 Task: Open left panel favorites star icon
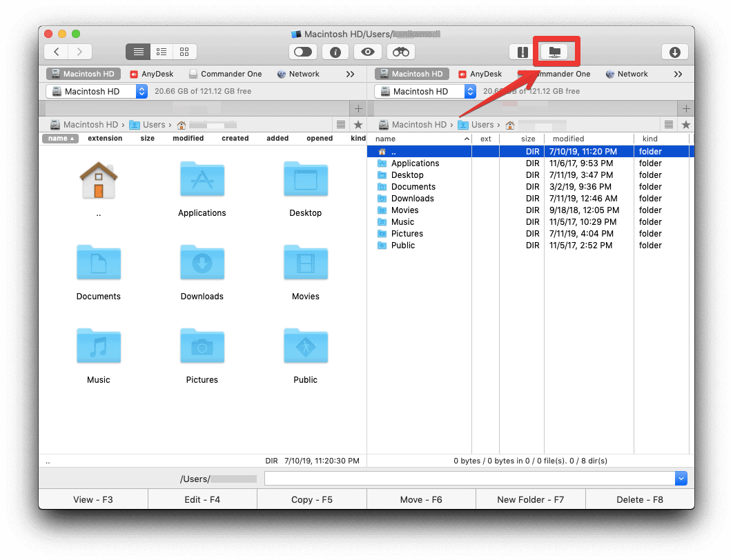(358, 125)
